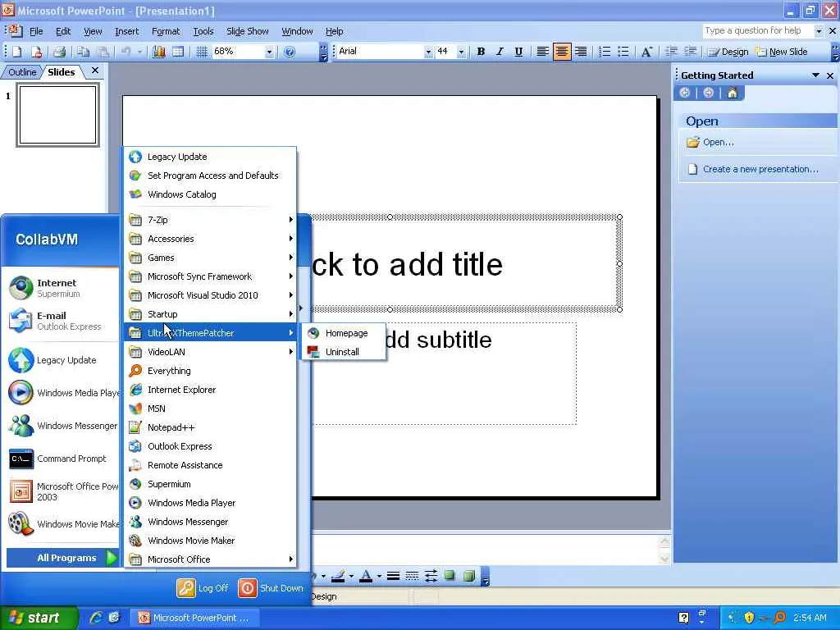Expand the Accessories program folder

(x=211, y=239)
